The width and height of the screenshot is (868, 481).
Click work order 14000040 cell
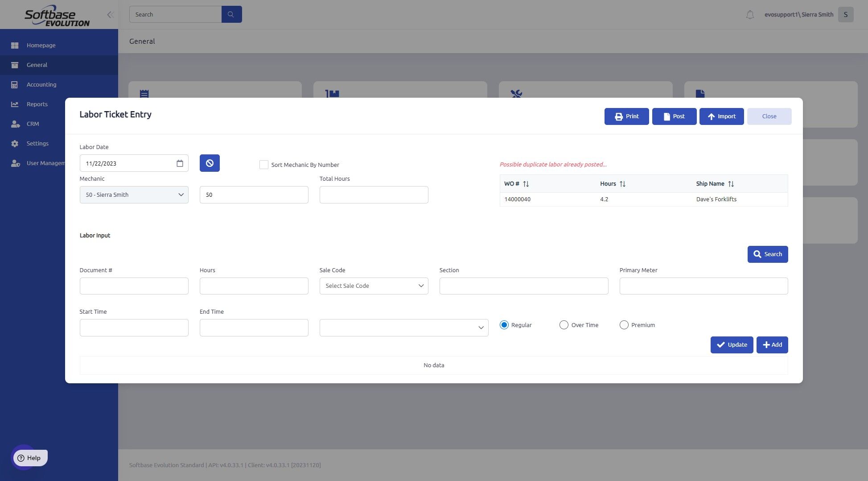click(518, 199)
